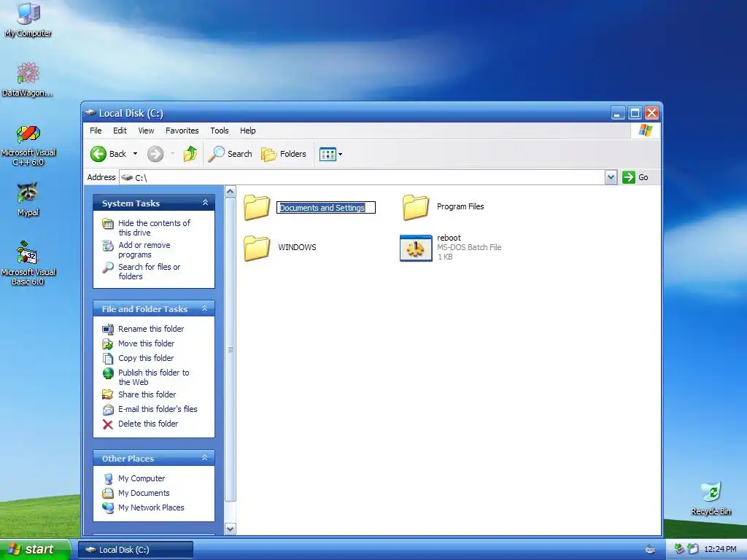The image size is (747, 560).
Task: Click E-mail this folder's files
Action: (x=158, y=409)
